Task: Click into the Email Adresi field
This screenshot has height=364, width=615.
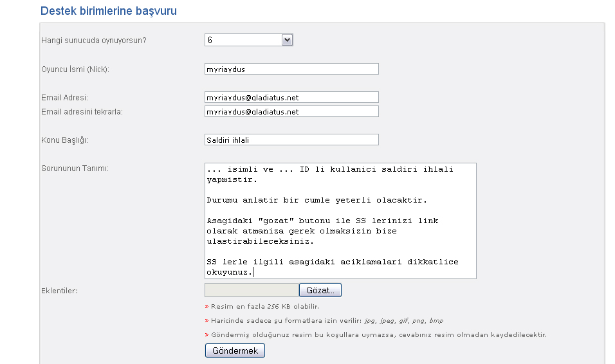Action: pyautogui.click(x=291, y=97)
